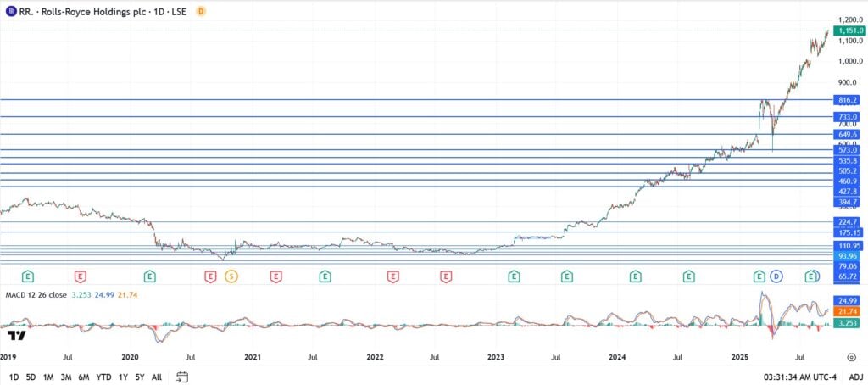This screenshot has height=385, width=868.
Task: Select the 5D date range
Action: tap(31, 377)
